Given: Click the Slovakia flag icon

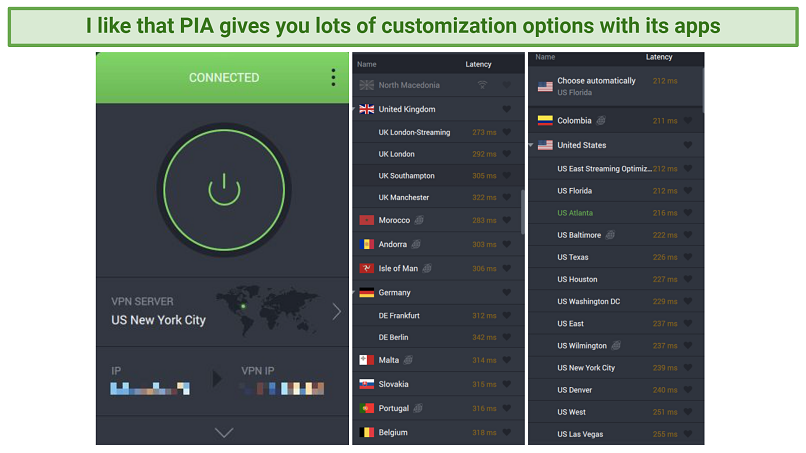Looking at the screenshot, I should pos(367,384).
